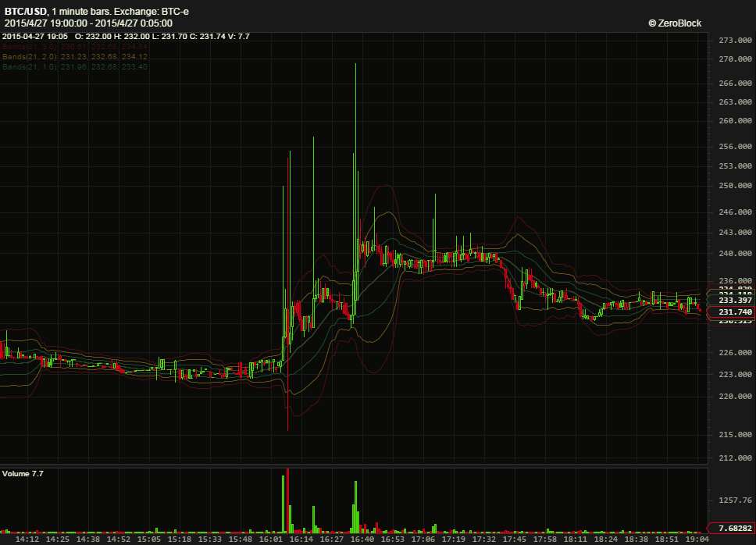The height and width of the screenshot is (545, 756).
Task: Click the 16:53 time axis label
Action: tap(393, 540)
